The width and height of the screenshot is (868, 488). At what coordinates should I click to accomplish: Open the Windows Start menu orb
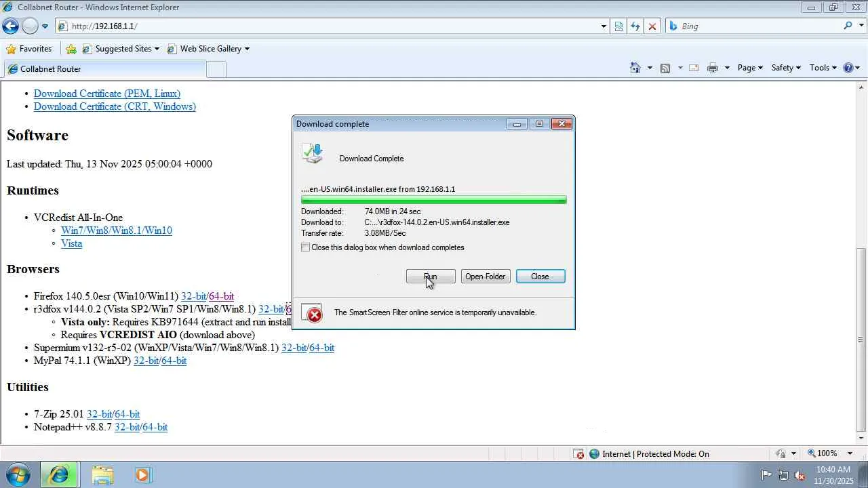click(x=18, y=474)
